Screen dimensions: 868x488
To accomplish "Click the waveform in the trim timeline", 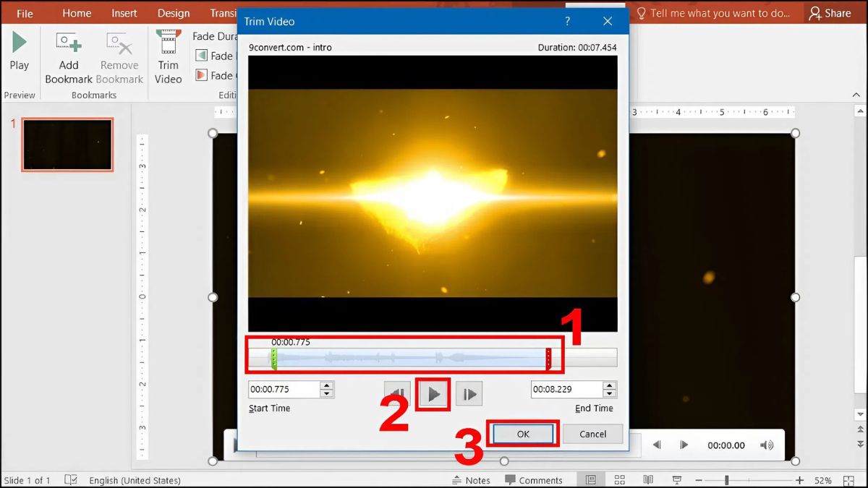I will tap(410, 357).
